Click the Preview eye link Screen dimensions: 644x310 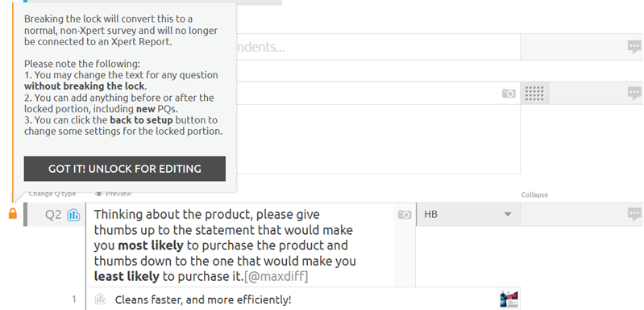(x=113, y=194)
